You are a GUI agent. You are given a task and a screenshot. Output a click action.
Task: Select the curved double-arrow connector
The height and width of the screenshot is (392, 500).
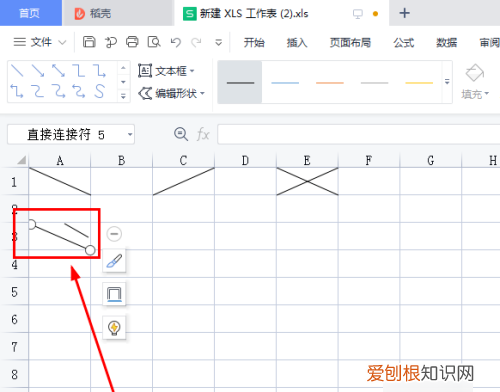[x=79, y=91]
